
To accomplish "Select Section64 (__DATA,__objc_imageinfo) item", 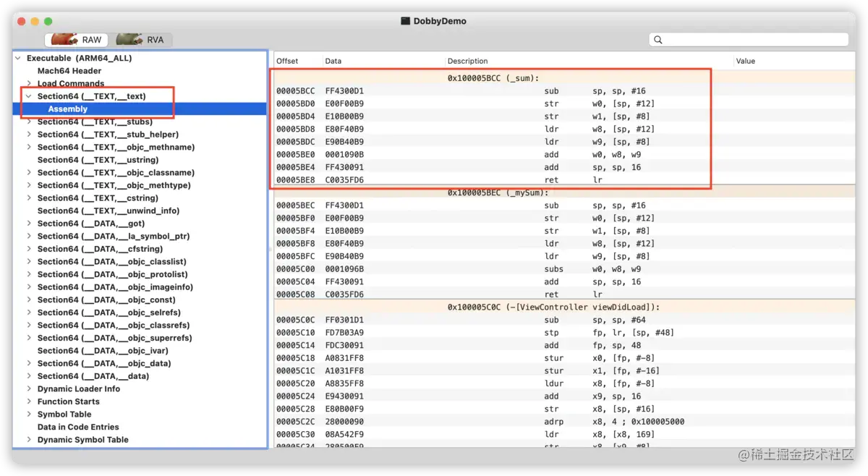I will [x=115, y=287].
